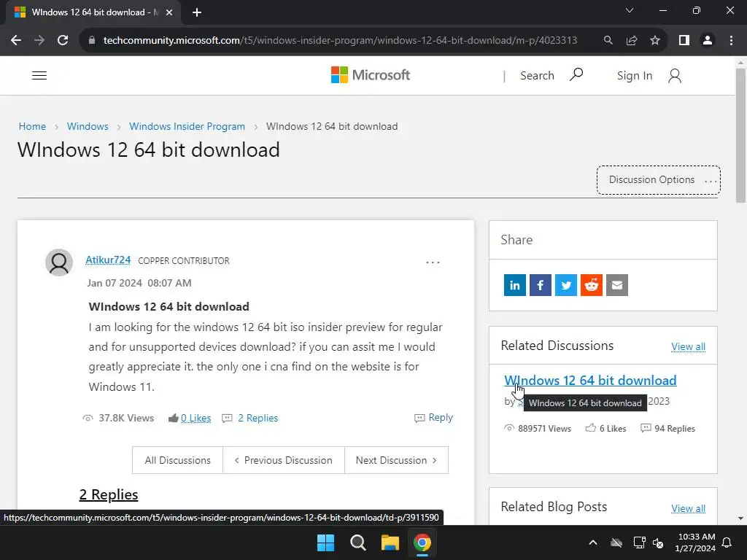Screen dimensions: 747x560
Task: Reload the current page
Action: click(63, 40)
